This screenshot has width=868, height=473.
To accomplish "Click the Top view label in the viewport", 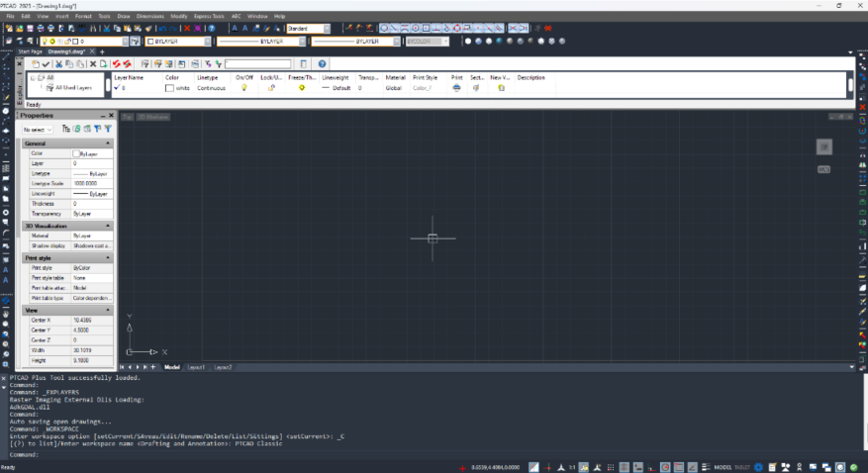I will pyautogui.click(x=128, y=117).
